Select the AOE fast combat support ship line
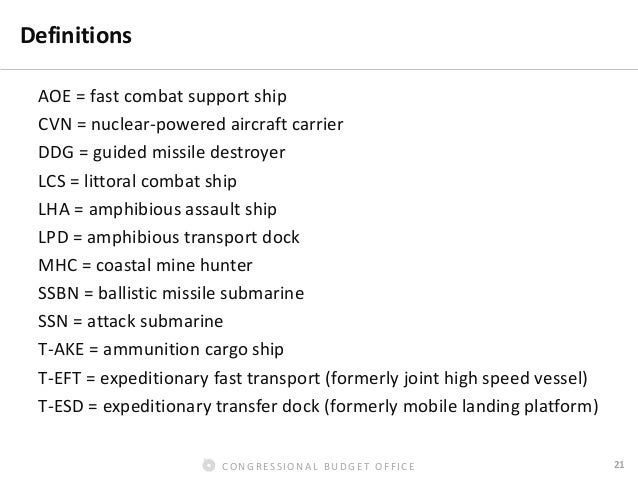 coord(162,98)
